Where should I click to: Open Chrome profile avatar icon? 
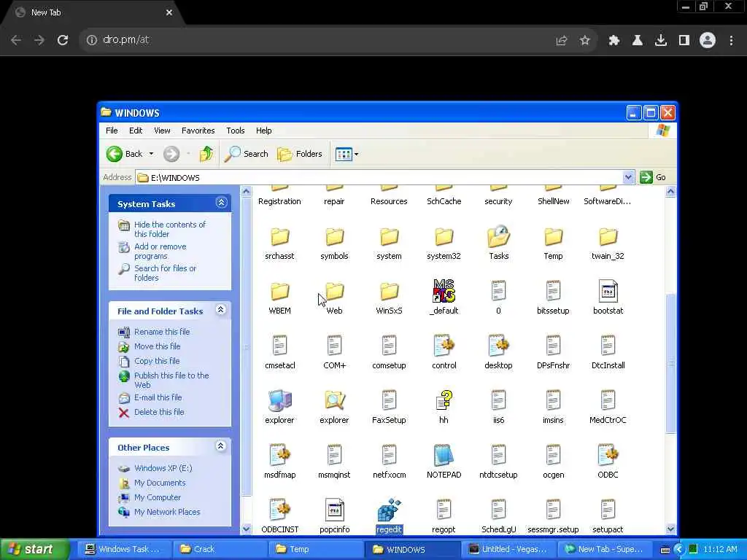point(708,40)
